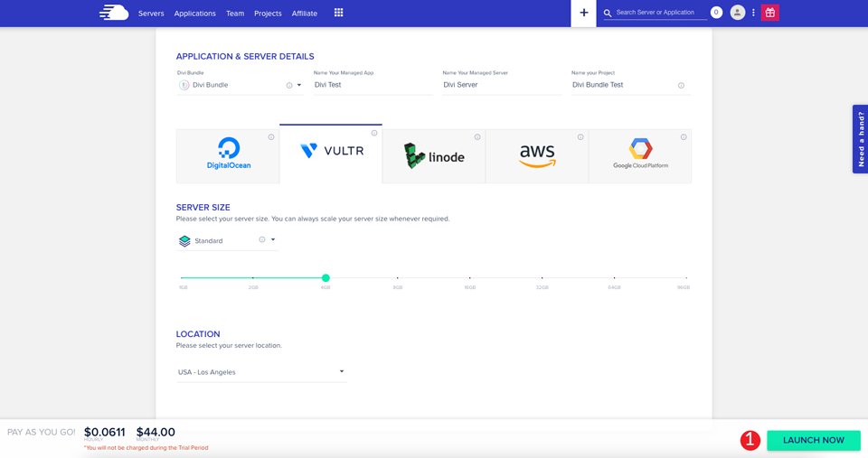Click info icon on DigitalOcean card
Image resolution: width=868 pixels, height=458 pixels.
[271, 137]
